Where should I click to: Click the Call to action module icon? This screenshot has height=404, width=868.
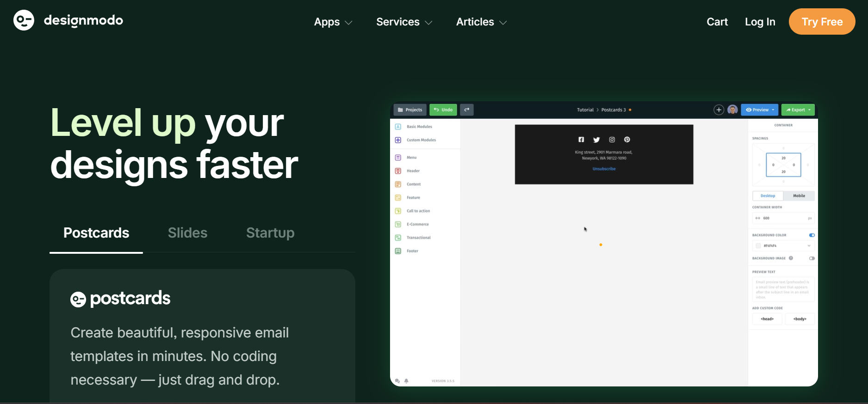pos(398,211)
